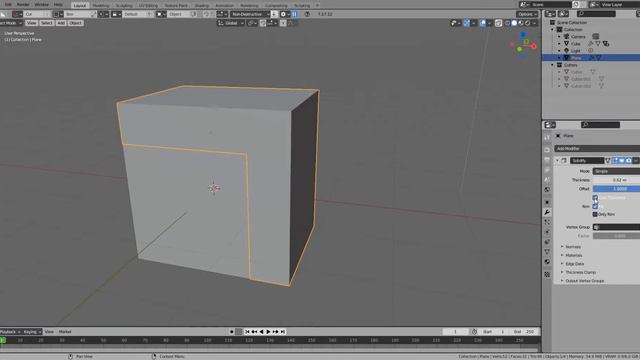
Task: Toggle Solidify modifier edit mode display
Action: (x=615, y=160)
